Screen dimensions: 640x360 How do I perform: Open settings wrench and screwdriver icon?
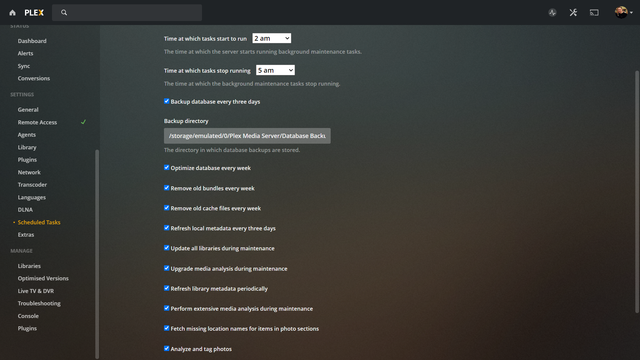click(573, 13)
